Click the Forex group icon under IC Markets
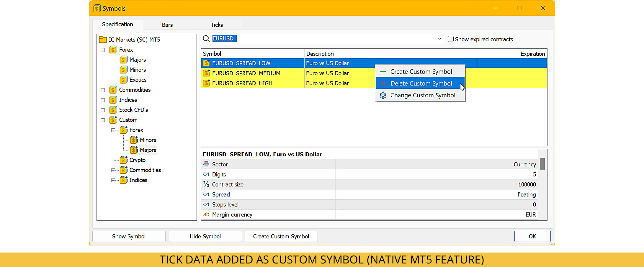 pos(113,50)
